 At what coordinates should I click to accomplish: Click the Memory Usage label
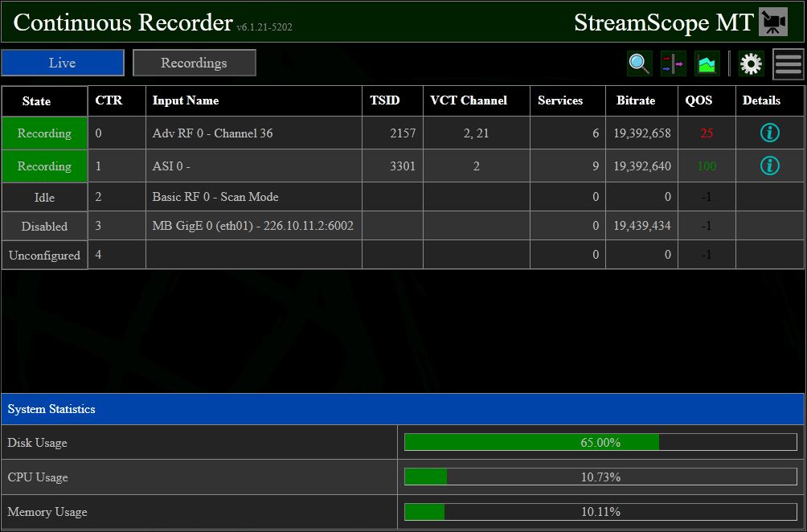tap(47, 512)
